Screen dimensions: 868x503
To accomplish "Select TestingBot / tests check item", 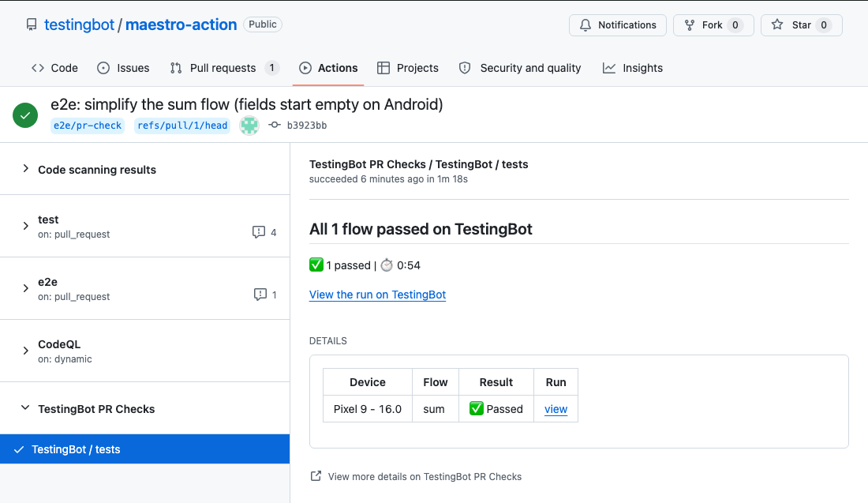I will coord(145,449).
